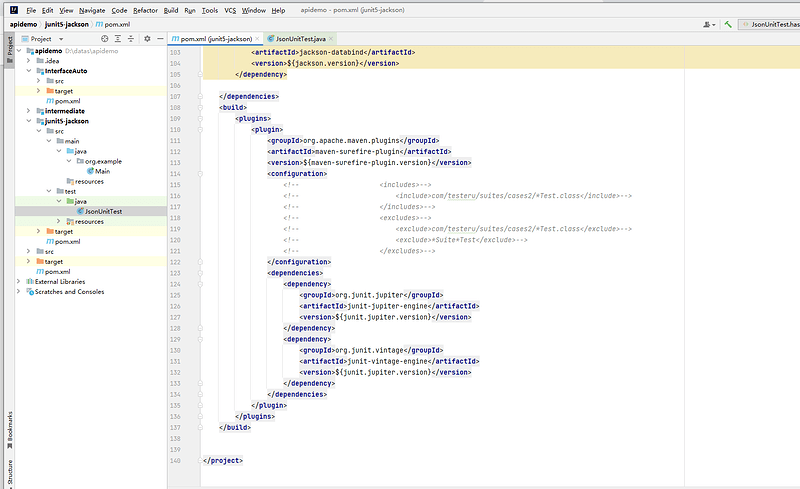Click the Expand All icon in Project panel
The image size is (800, 489).
click(x=118, y=39)
